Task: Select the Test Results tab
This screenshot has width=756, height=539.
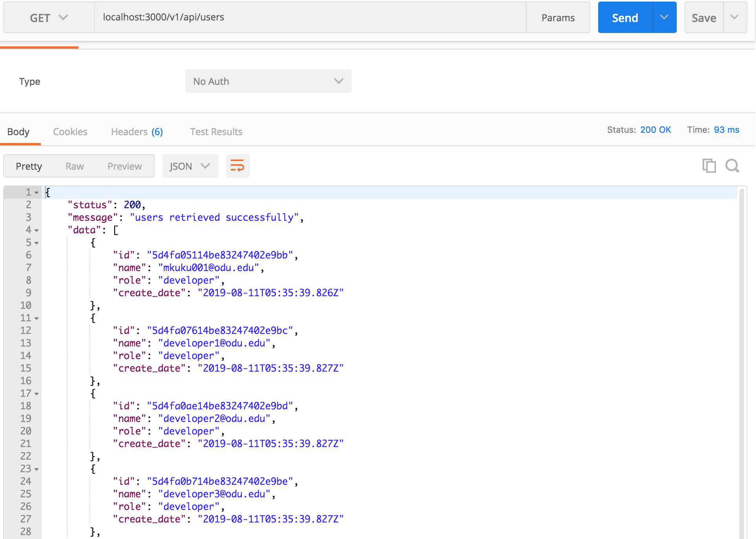Action: [216, 132]
